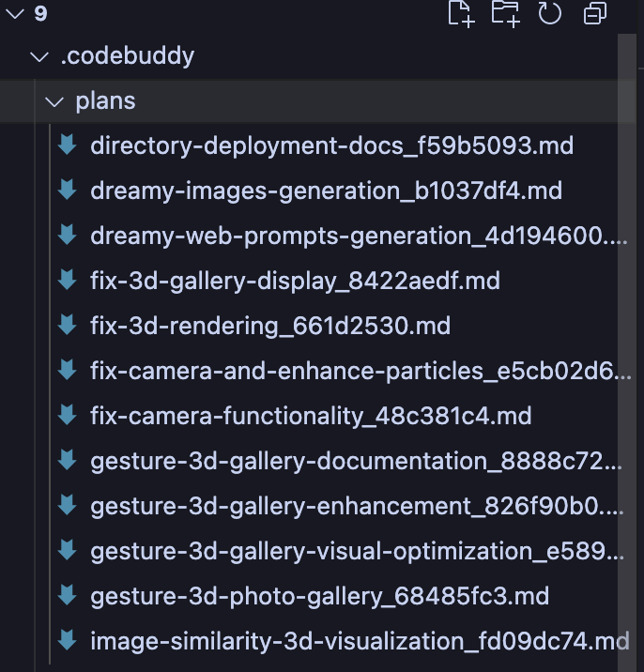
Task: Click the New Folder icon
Action: [505, 13]
